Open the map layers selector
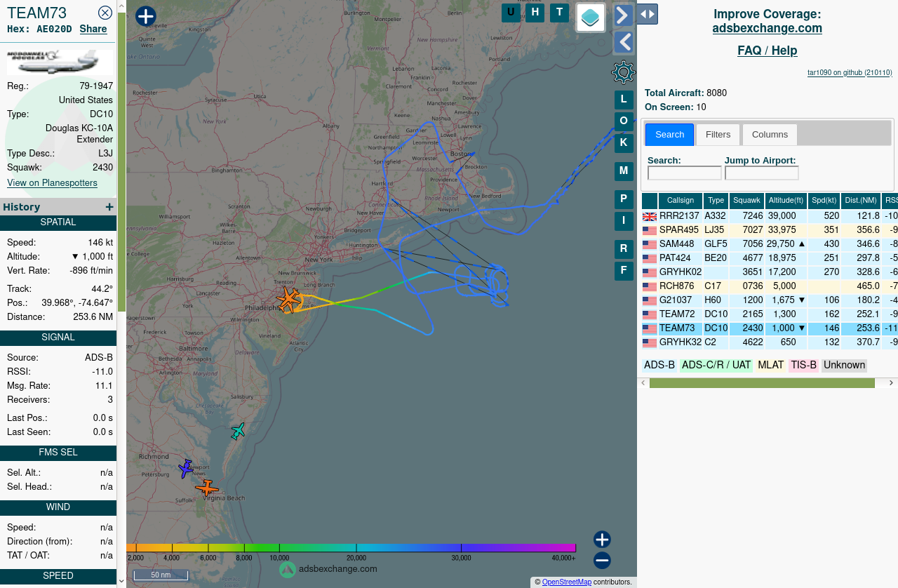 591,18
